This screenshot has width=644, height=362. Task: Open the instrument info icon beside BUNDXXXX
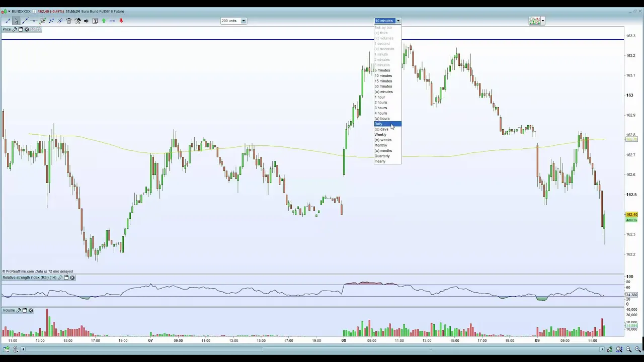33,11
